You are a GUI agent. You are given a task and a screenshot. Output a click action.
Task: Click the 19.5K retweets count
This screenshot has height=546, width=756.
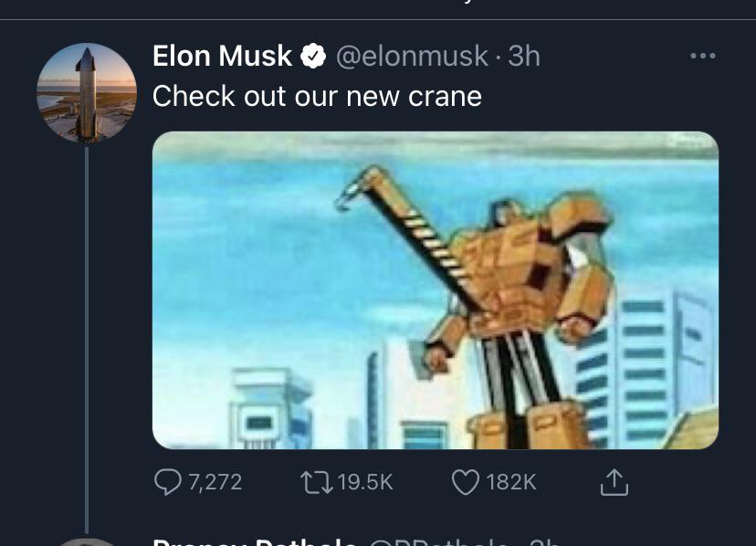365,482
